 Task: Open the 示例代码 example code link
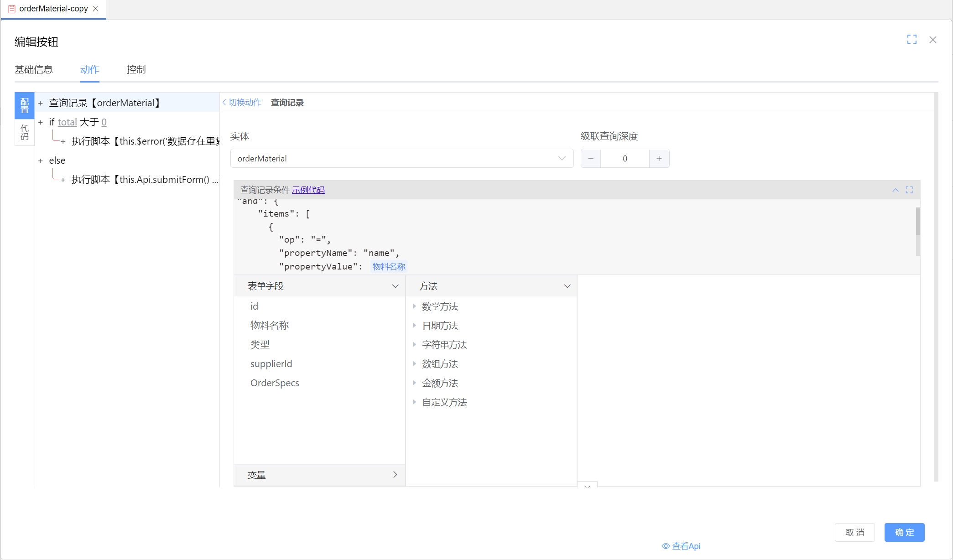(308, 190)
